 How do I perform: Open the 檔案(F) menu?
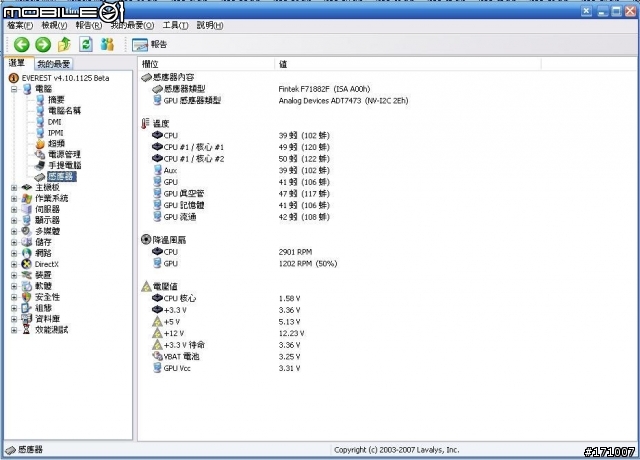[x=20, y=25]
